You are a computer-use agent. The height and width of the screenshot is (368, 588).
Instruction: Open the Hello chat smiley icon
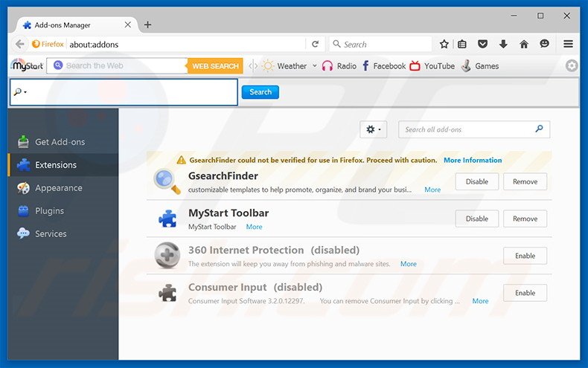click(x=544, y=44)
